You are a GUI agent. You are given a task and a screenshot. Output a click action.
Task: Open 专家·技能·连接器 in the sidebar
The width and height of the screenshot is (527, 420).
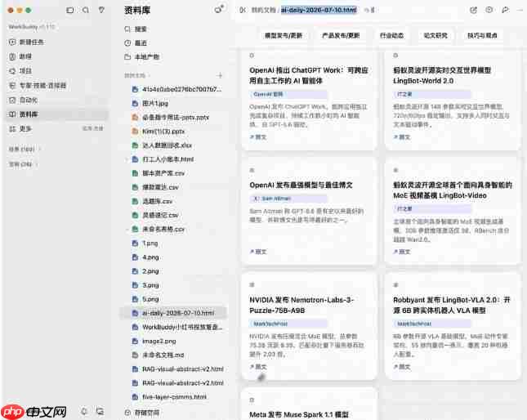pos(57,86)
